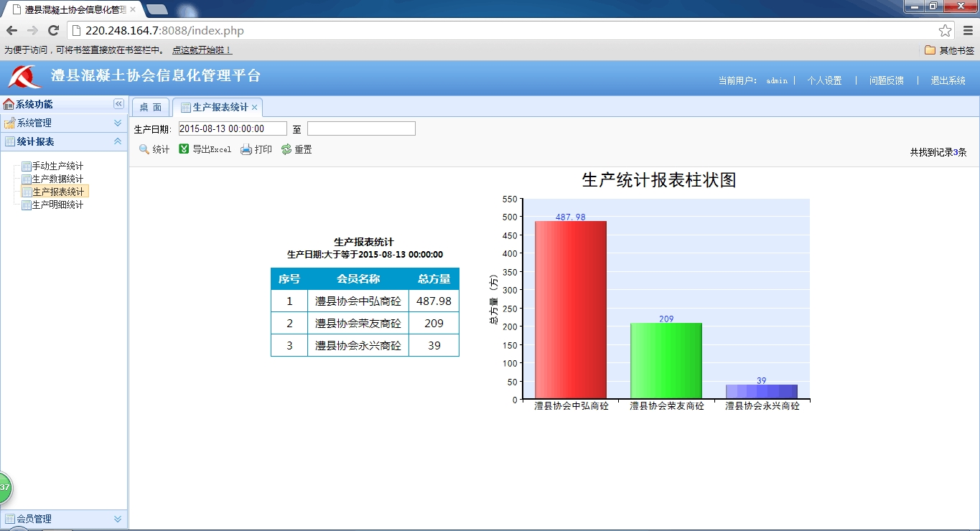Bookmark this page with star icon
Viewport: 980px width, 531px height.
(x=945, y=31)
